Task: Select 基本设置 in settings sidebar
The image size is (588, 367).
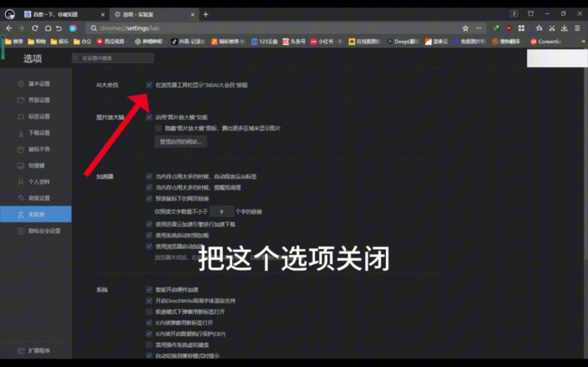Action: 35,84
